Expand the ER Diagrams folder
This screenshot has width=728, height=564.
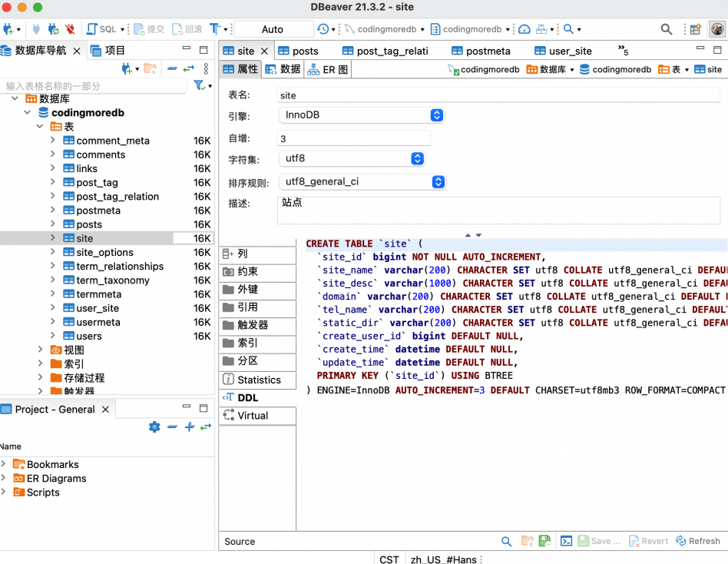[x=5, y=478]
